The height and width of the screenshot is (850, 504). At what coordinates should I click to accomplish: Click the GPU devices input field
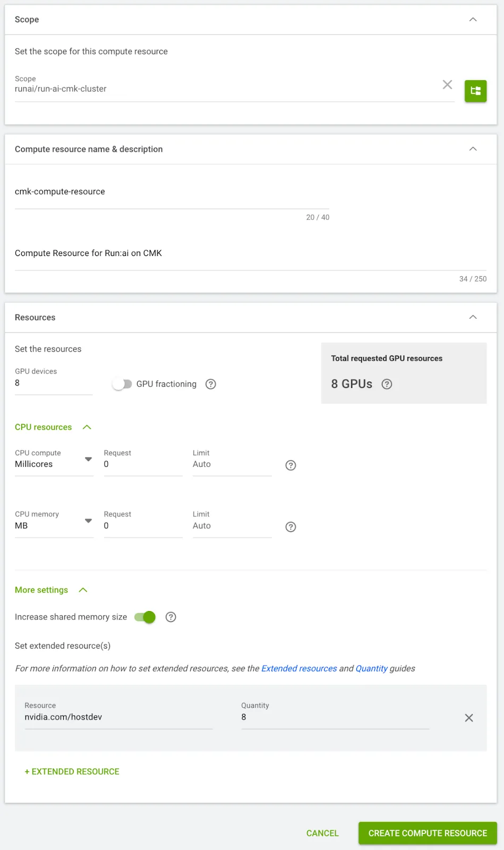(x=54, y=383)
